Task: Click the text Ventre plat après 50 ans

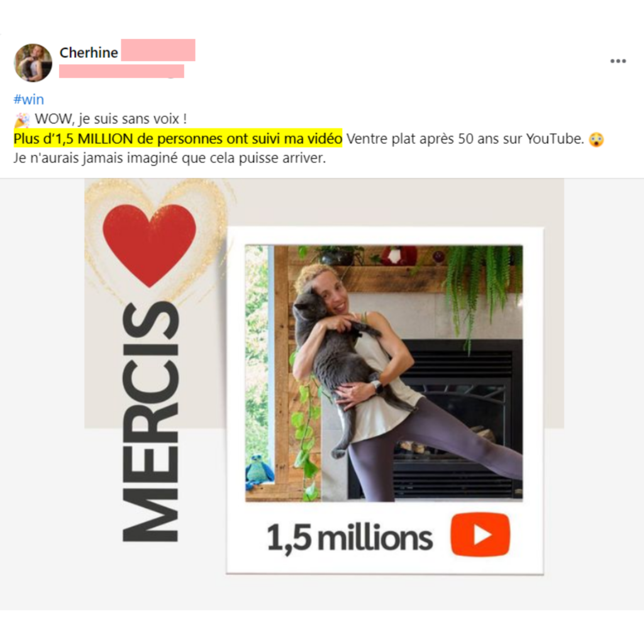Action: point(409,139)
